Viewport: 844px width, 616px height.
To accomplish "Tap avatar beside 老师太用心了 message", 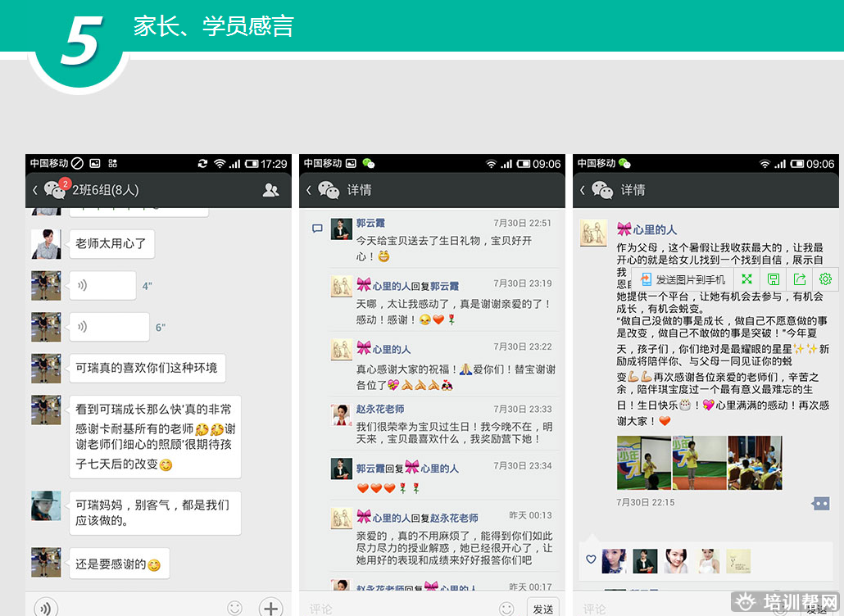I will 46,244.
